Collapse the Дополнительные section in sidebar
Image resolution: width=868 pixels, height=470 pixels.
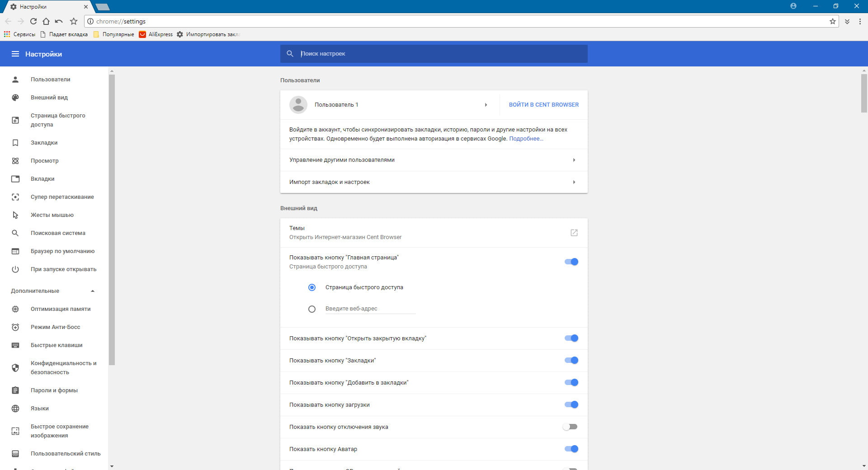click(x=92, y=291)
